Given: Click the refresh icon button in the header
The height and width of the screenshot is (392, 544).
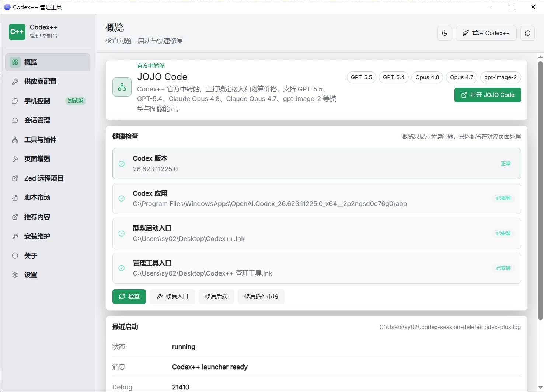Looking at the screenshot, I should [528, 33].
